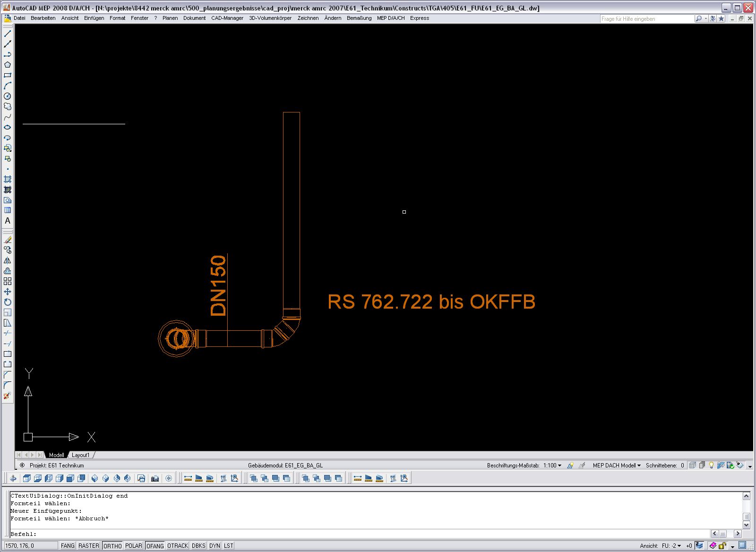Select the Ellipse draw tool
Viewport: 756px width, 552px height.
pos(8,127)
